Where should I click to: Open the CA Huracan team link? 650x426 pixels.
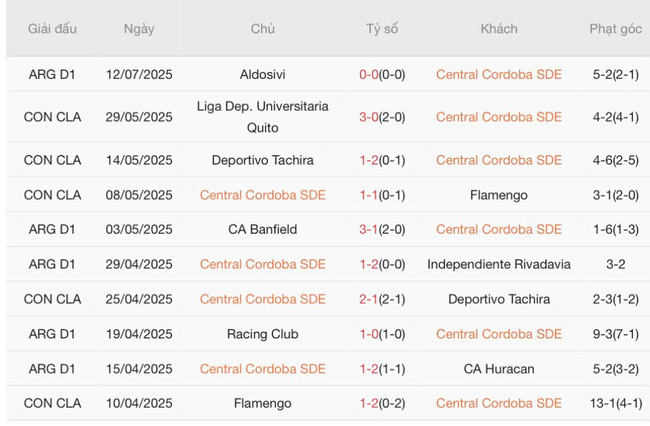[499, 369]
